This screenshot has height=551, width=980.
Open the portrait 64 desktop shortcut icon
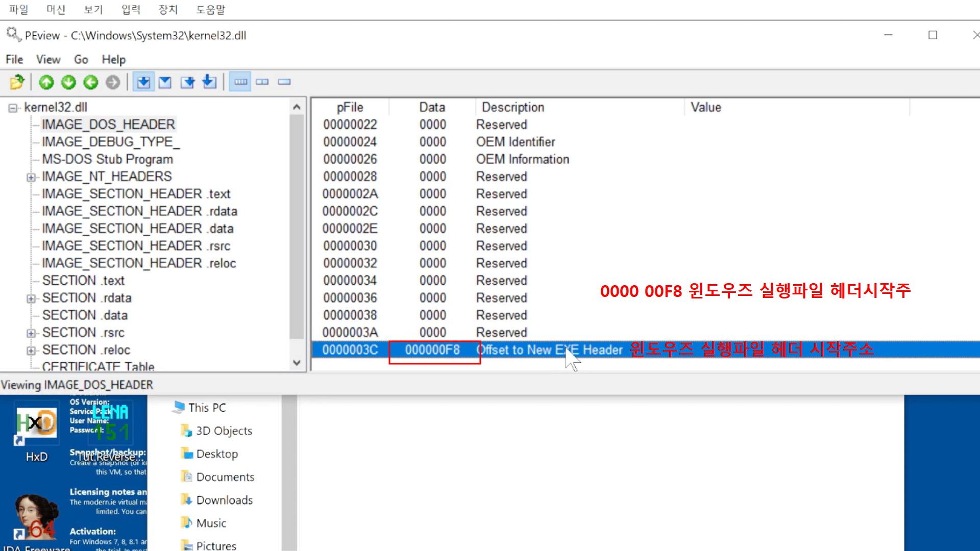pos(36,518)
